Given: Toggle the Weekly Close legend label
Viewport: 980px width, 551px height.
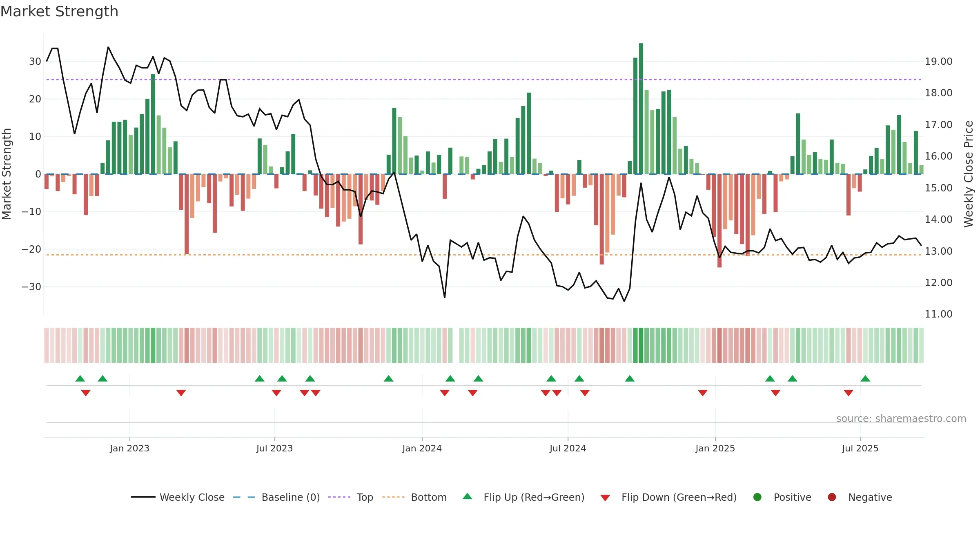Looking at the screenshot, I should [192, 498].
